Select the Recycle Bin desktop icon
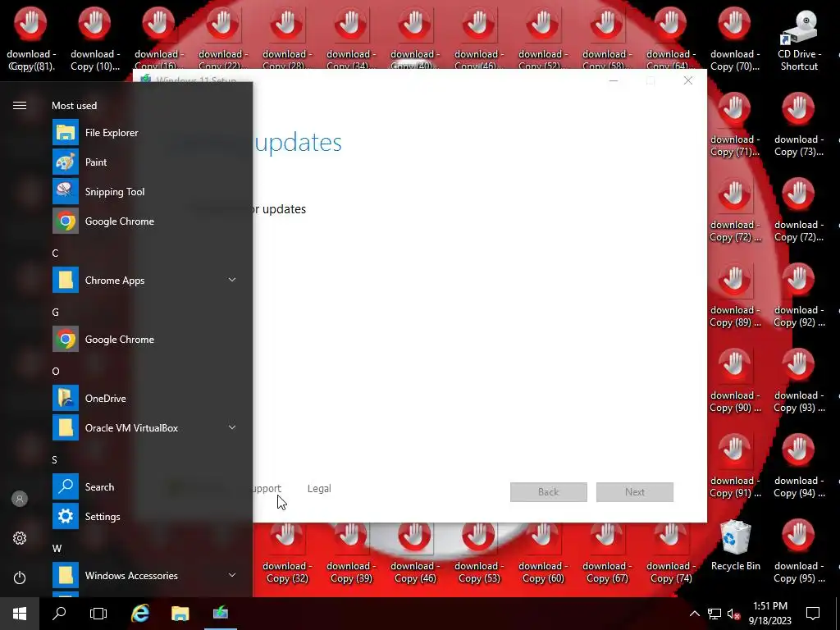The image size is (840, 630). 735,546
